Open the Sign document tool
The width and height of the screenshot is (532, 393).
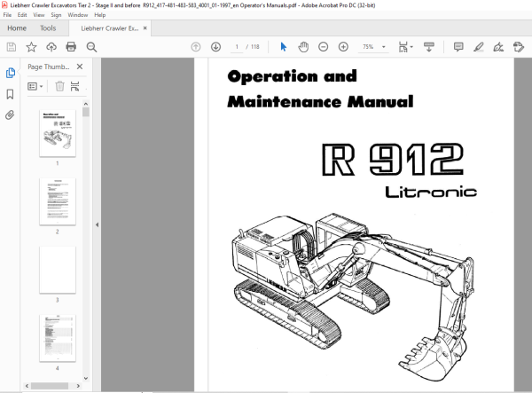pos(498,47)
